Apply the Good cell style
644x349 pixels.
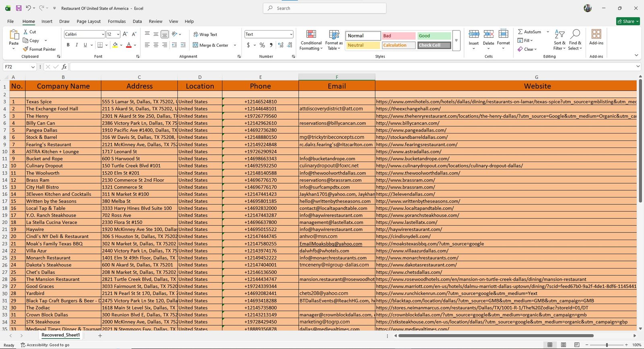click(x=434, y=36)
